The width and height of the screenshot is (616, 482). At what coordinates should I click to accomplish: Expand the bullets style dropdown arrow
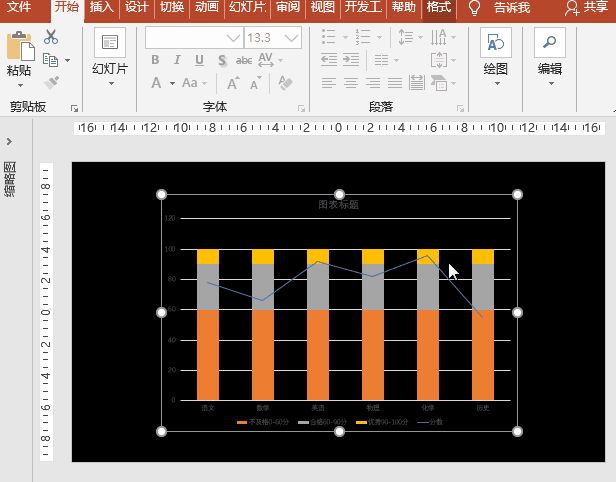345,37
